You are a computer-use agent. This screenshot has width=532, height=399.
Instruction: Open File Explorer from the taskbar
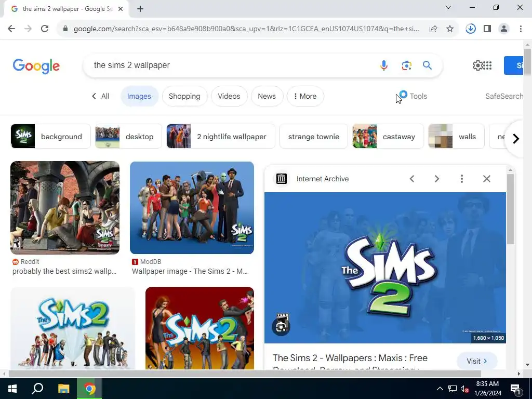pos(63,389)
